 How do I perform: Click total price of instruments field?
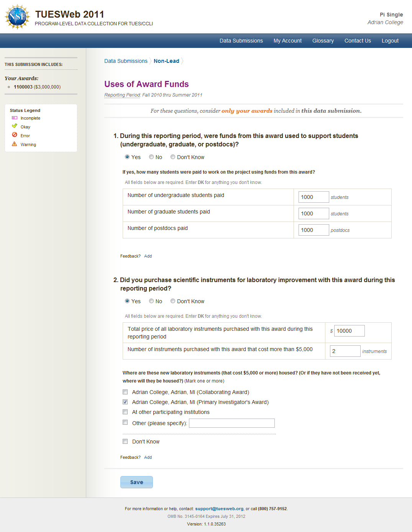[x=349, y=331]
